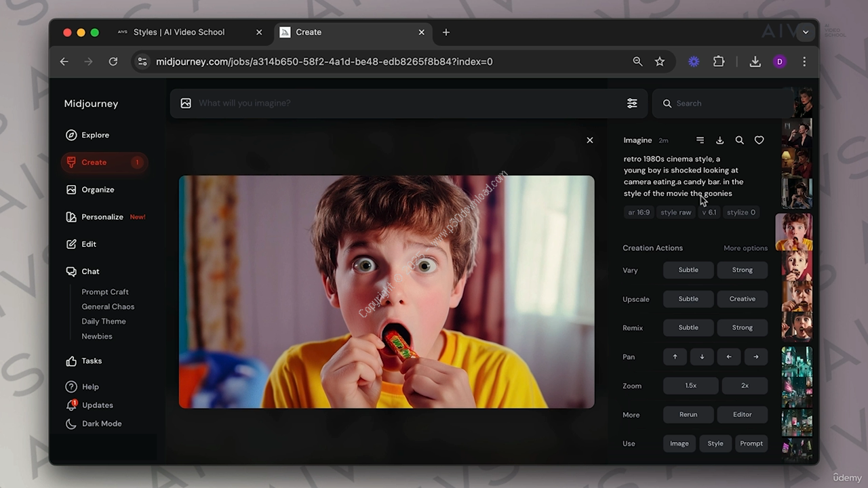Open the Newbies chat room
This screenshot has width=868, height=488.
tap(97, 336)
